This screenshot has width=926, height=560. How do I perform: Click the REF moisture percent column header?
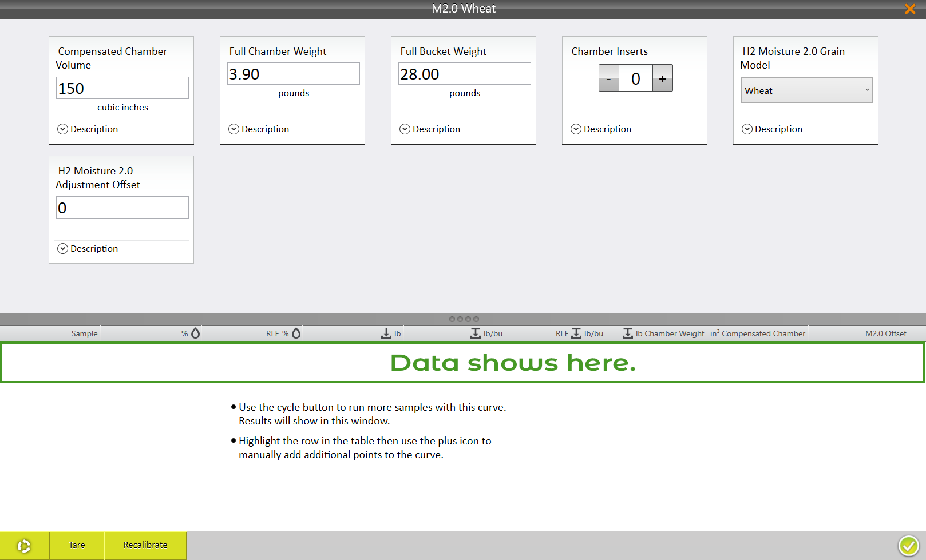tap(283, 333)
